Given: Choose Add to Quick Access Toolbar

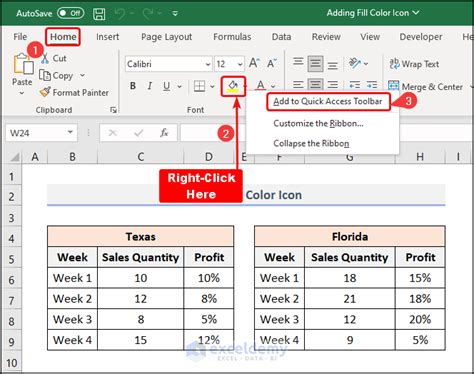Looking at the screenshot, I should coord(328,101).
